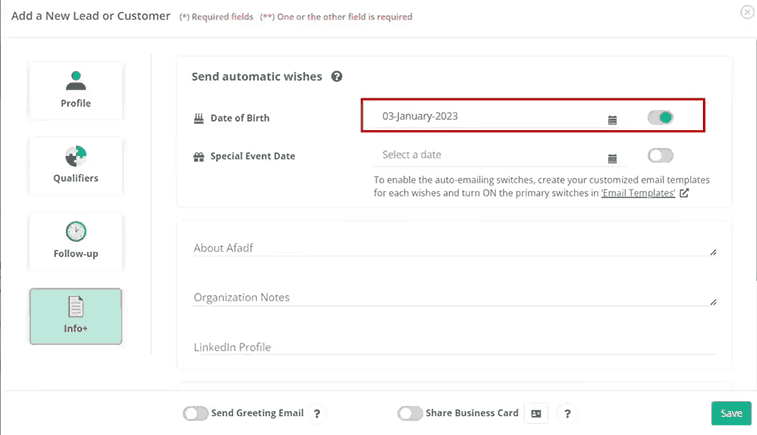Open the Profile tab
The image size is (757, 435).
(x=76, y=90)
